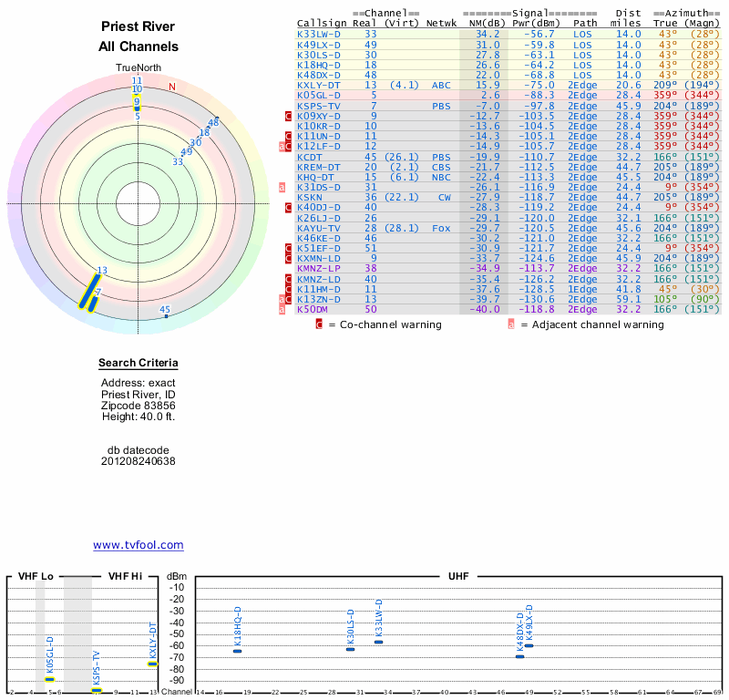This screenshot has height=700, width=729.
Task: Click the co-channel warning icon beside K51EF-D
Action: [x=288, y=248]
